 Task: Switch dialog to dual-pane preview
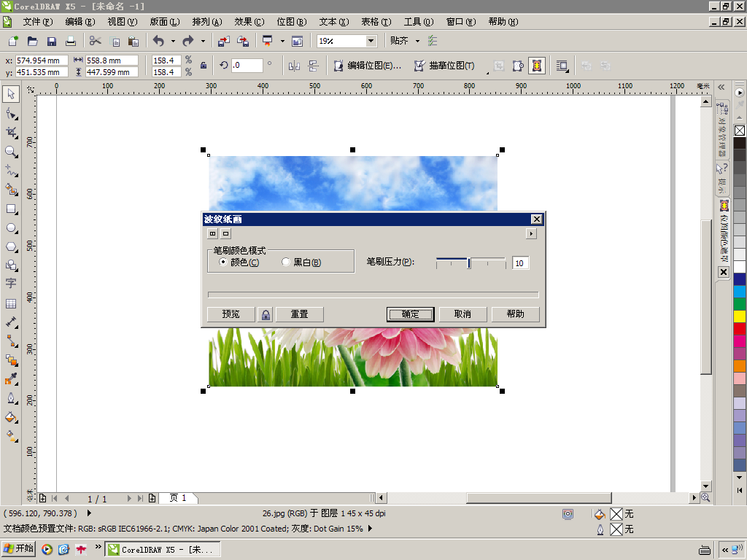click(x=212, y=233)
